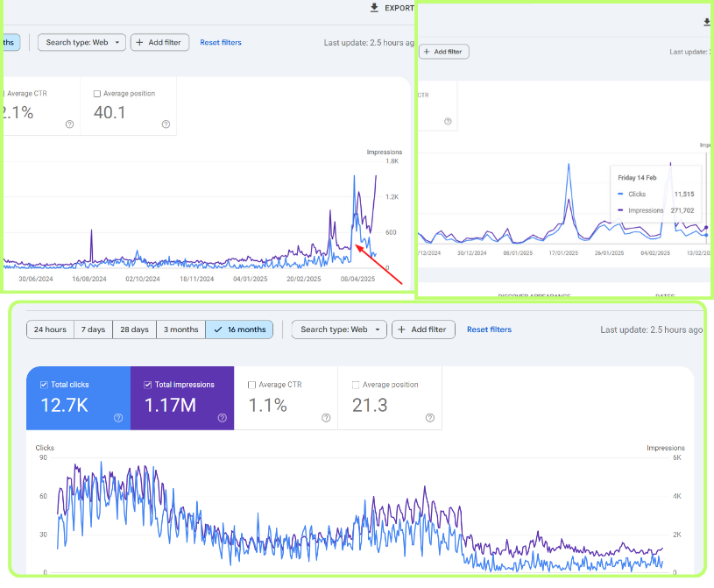Screen dimensions: 714x588
Task: Select the 3 months date range
Action: (x=180, y=329)
